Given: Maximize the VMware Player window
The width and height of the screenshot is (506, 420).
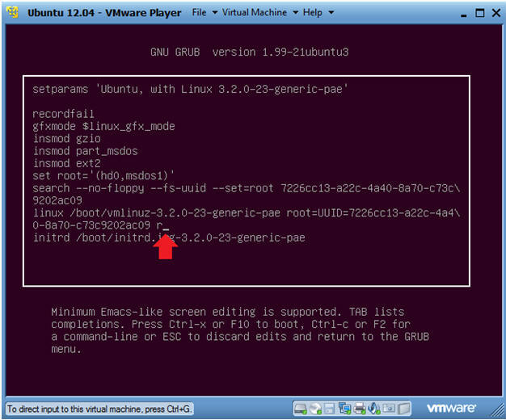Looking at the screenshot, I should pyautogui.click(x=480, y=13).
